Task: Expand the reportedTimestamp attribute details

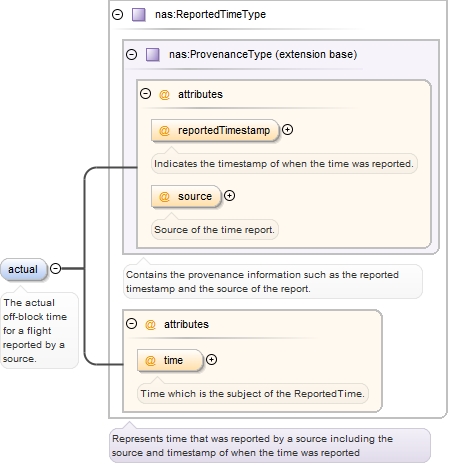Action: pos(287,129)
